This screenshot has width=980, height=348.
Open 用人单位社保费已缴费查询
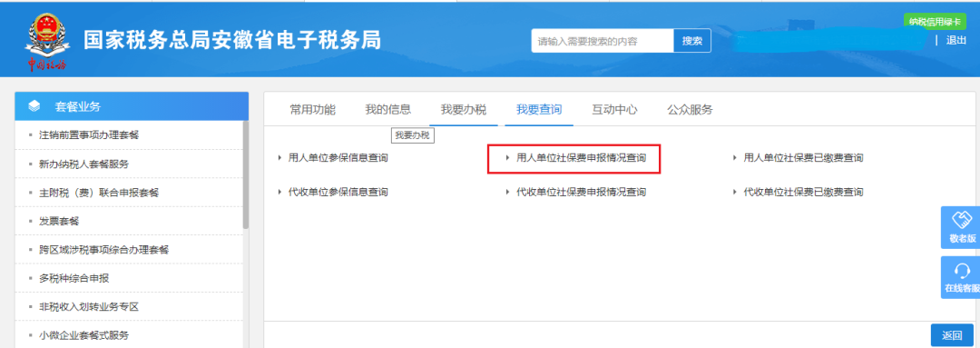803,158
